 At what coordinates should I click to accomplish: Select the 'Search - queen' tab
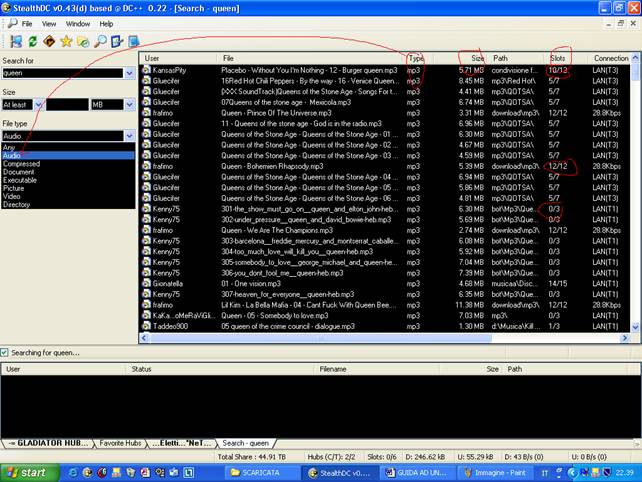246,443
